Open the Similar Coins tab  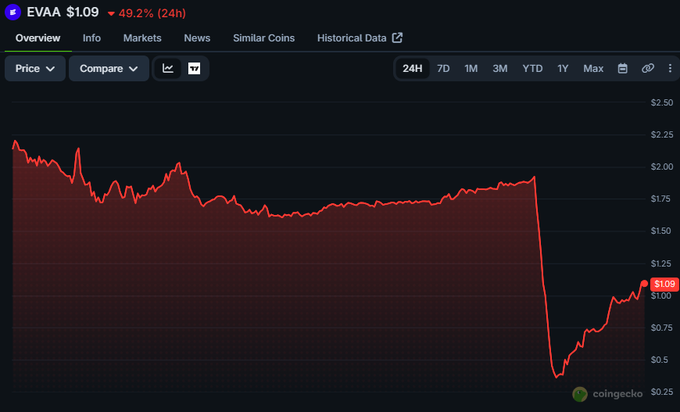coord(264,38)
